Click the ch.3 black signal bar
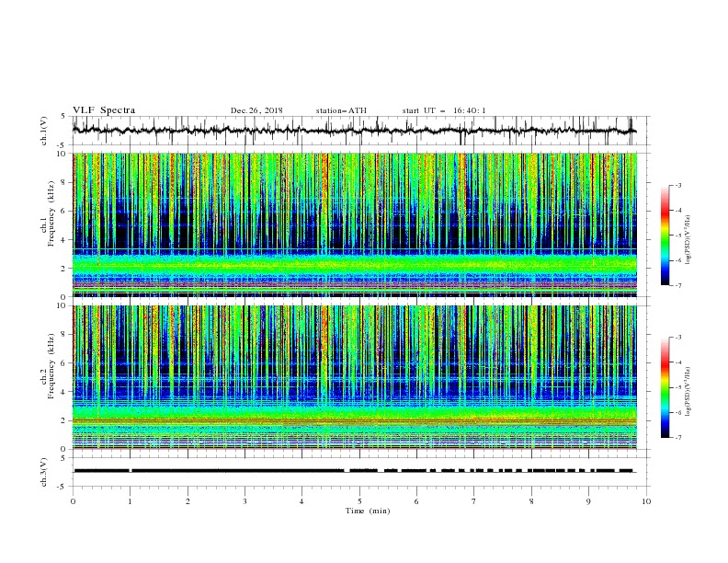728x563 pixels. coord(353,471)
